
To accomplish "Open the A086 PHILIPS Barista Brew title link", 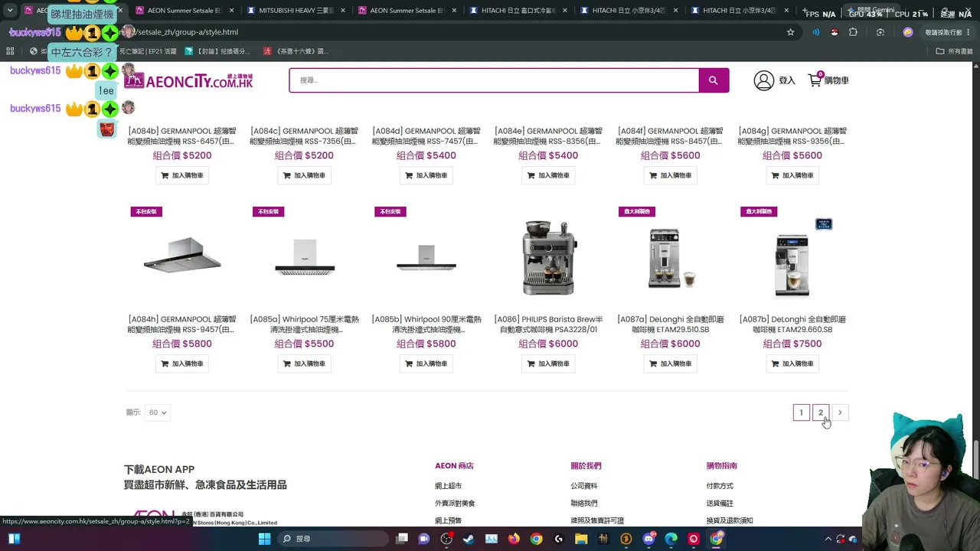I will [548, 324].
